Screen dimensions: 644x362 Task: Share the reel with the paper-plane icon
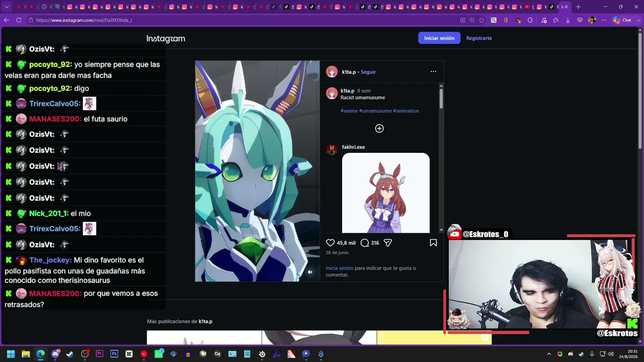pyautogui.click(x=388, y=243)
